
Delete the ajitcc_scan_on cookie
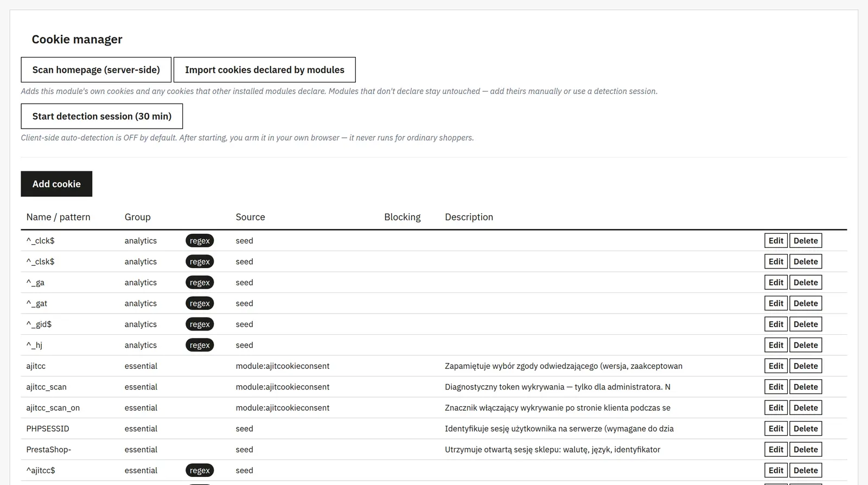tap(806, 408)
